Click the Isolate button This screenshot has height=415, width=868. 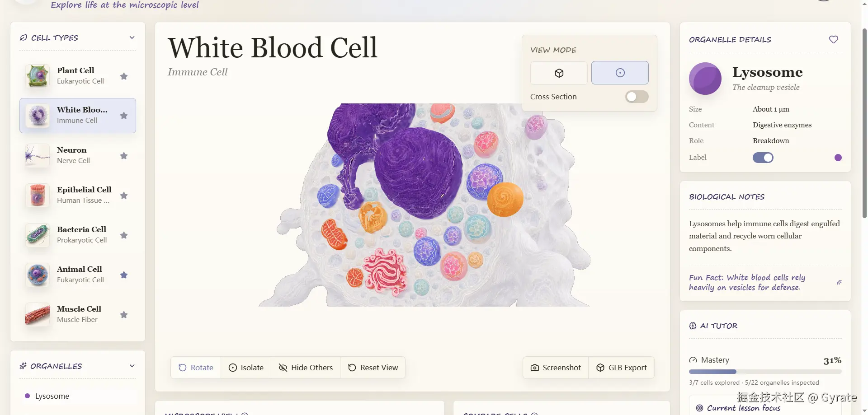[246, 368]
